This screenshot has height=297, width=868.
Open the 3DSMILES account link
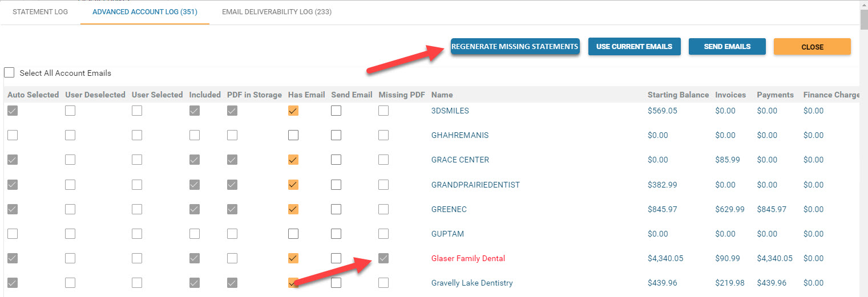tap(450, 111)
